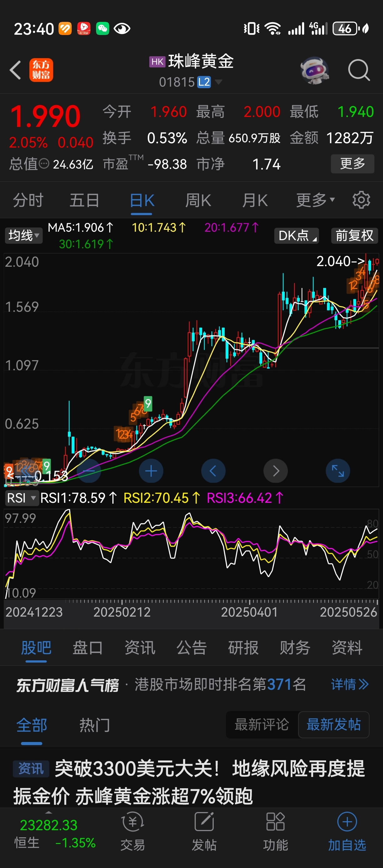Switch to 分时 chart tab
Image resolution: width=383 pixels, height=868 pixels.
[28, 200]
